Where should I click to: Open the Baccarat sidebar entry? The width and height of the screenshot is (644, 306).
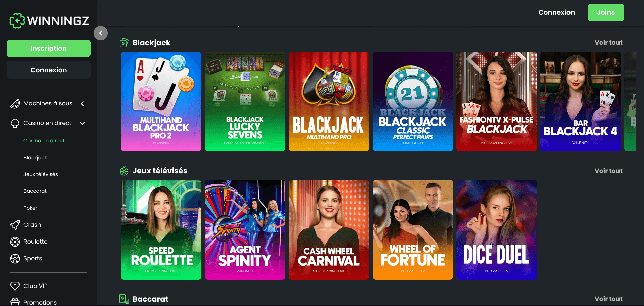click(35, 191)
